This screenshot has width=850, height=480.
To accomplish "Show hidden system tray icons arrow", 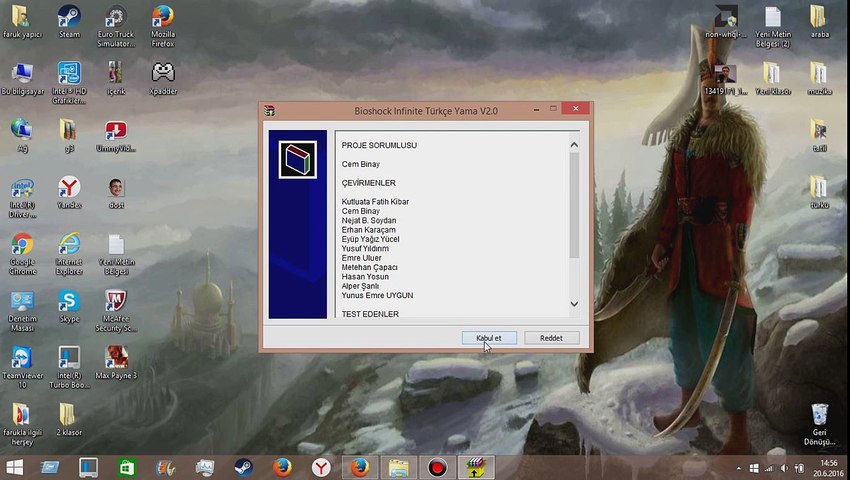I will pyautogui.click(x=738, y=468).
